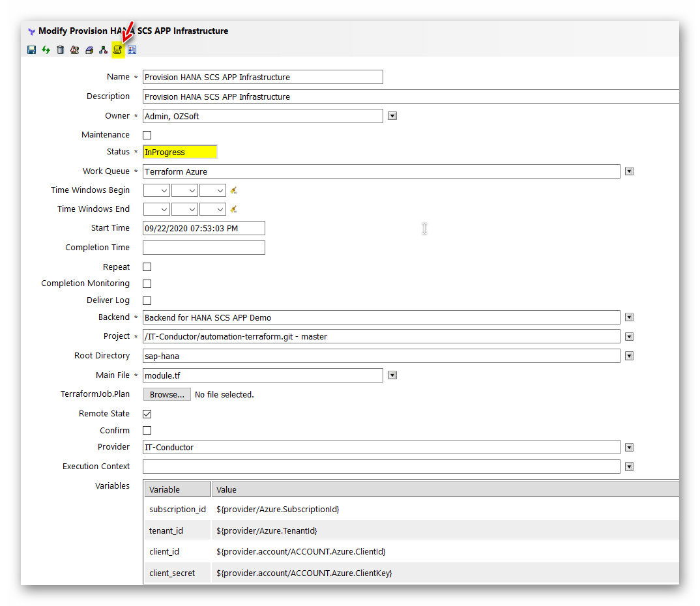Click the Description input field

411,97
